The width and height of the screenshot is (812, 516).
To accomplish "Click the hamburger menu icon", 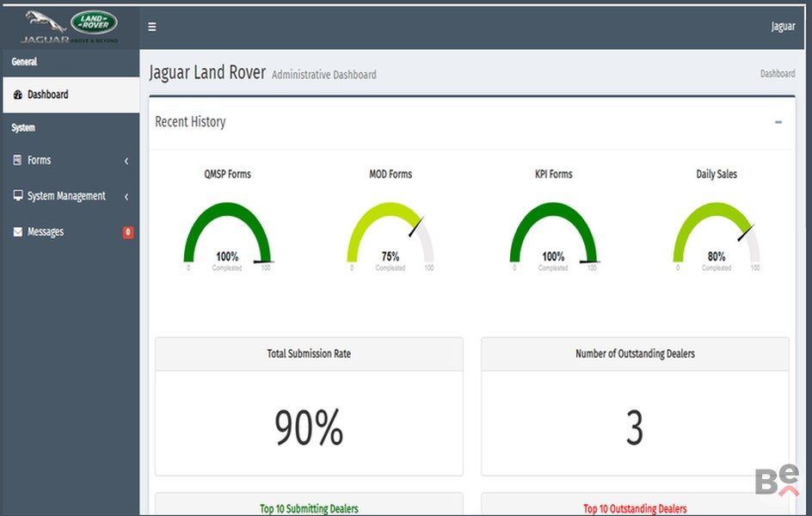I will pos(152,27).
